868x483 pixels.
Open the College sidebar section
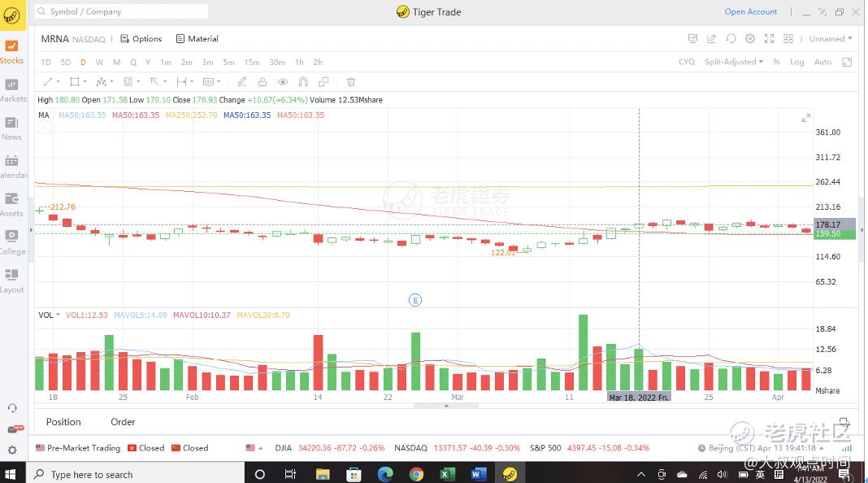(11, 243)
